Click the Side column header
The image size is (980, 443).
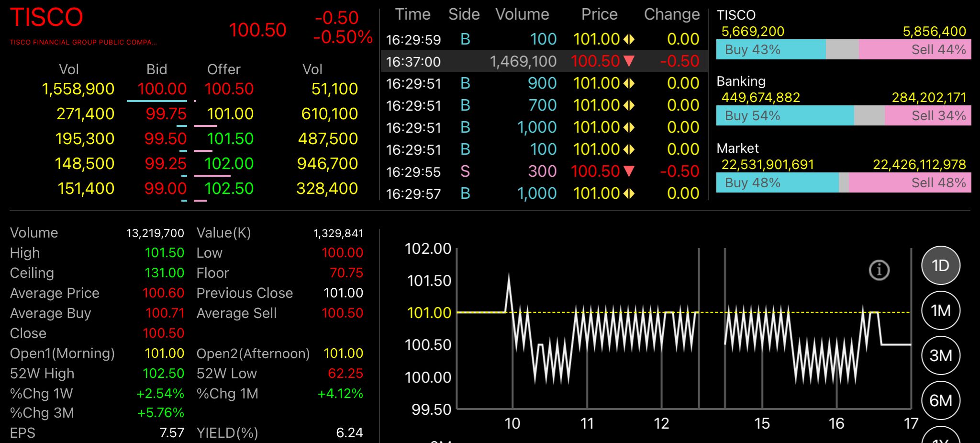point(464,14)
